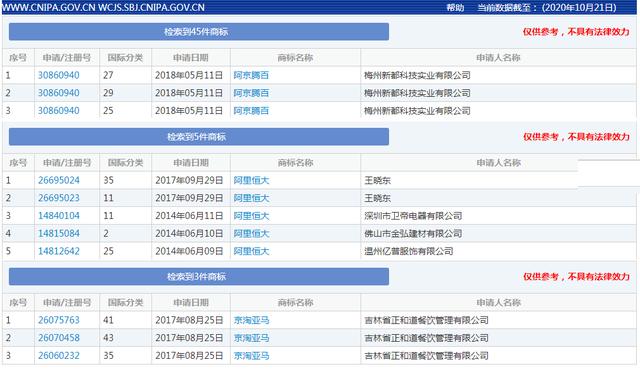Image resolution: width=640 pixels, height=374 pixels.
Task: Open 阿里恒大 link in row 26695023
Action: [251, 198]
